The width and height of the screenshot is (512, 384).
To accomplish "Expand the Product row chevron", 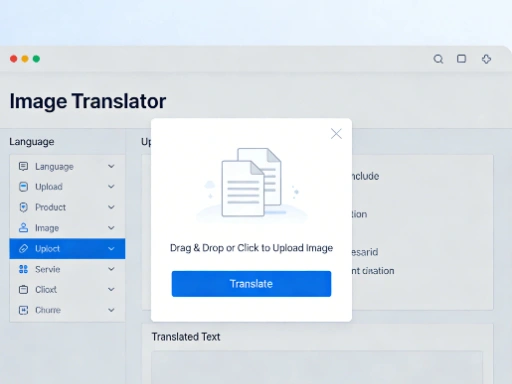I will (111, 207).
